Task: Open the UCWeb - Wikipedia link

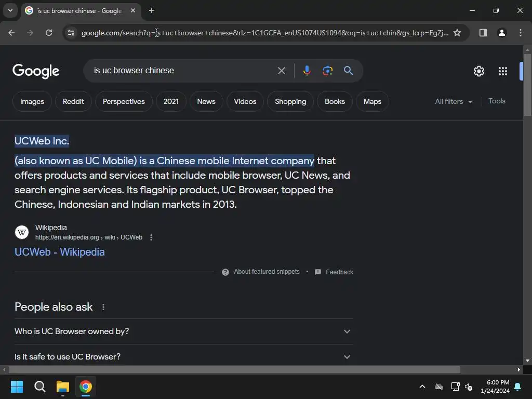Action: point(60,252)
